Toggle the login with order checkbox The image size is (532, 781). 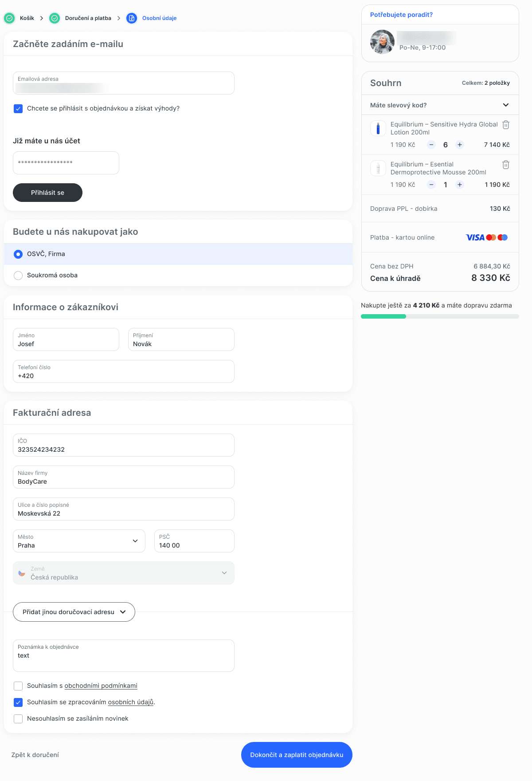18,109
